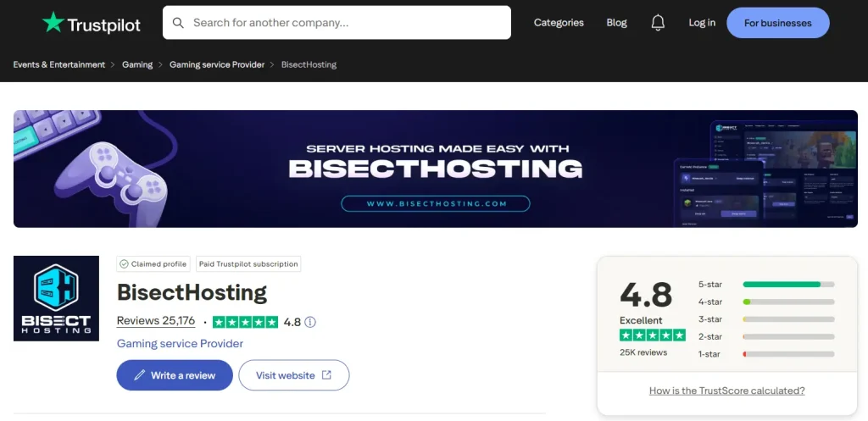Click the pencil icon in Write a review
The height and width of the screenshot is (421, 868).
click(x=139, y=375)
